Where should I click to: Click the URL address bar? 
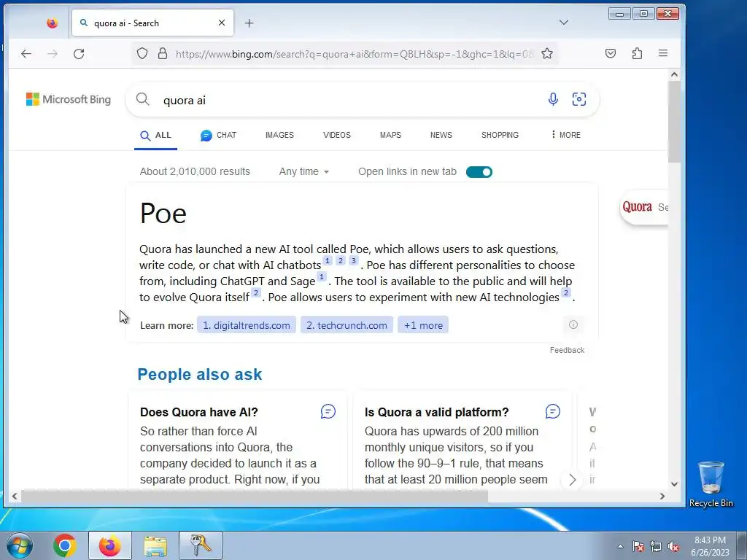pyautogui.click(x=355, y=54)
